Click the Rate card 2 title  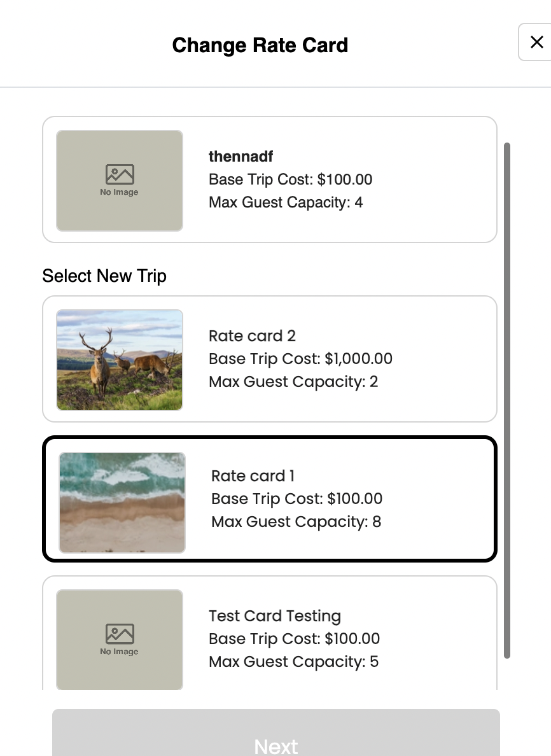click(252, 336)
